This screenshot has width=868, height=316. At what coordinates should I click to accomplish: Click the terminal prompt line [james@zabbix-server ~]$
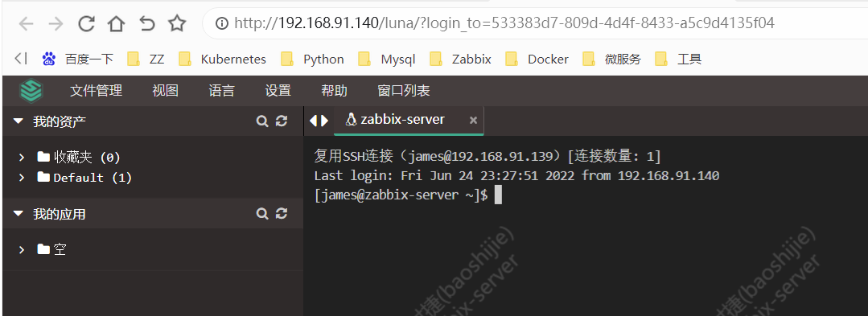pyautogui.click(x=401, y=195)
